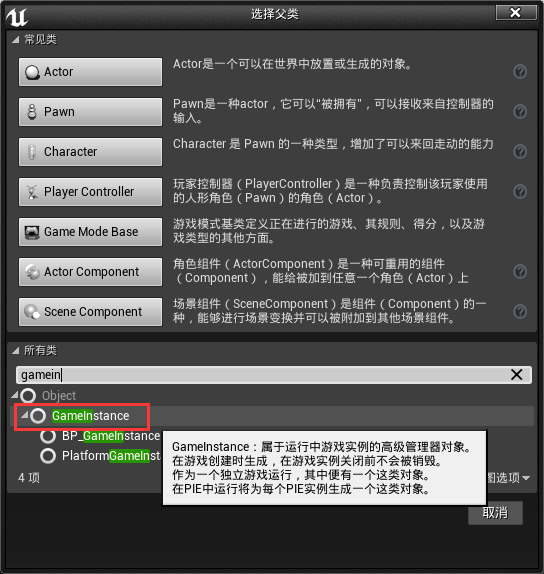Collapse the 所有类 section

pos(15,351)
